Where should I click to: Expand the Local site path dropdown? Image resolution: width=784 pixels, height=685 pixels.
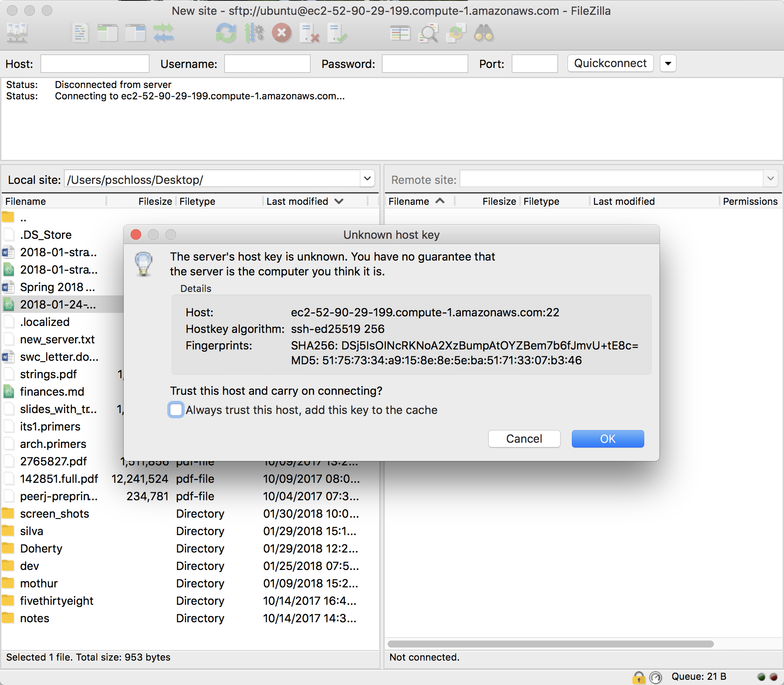pyautogui.click(x=367, y=179)
